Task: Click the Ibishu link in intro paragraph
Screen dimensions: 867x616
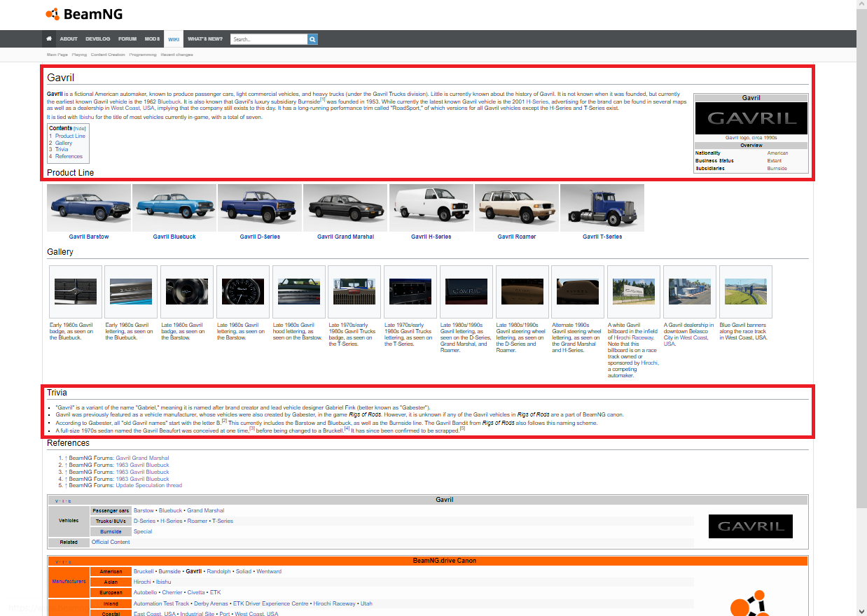Action: click(x=86, y=117)
